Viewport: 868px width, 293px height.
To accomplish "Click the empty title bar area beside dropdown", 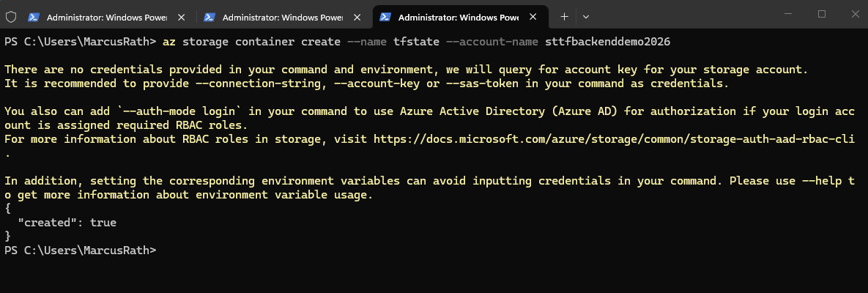I will point(683,14).
